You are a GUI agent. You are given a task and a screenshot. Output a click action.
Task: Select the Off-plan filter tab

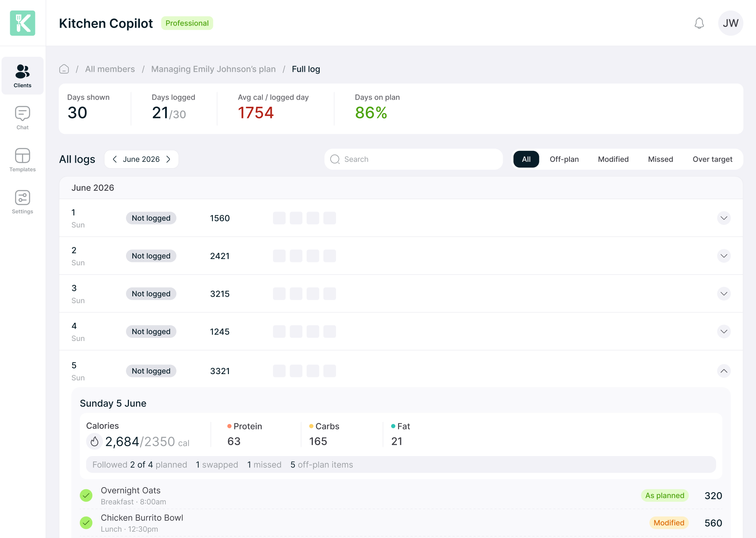click(564, 159)
